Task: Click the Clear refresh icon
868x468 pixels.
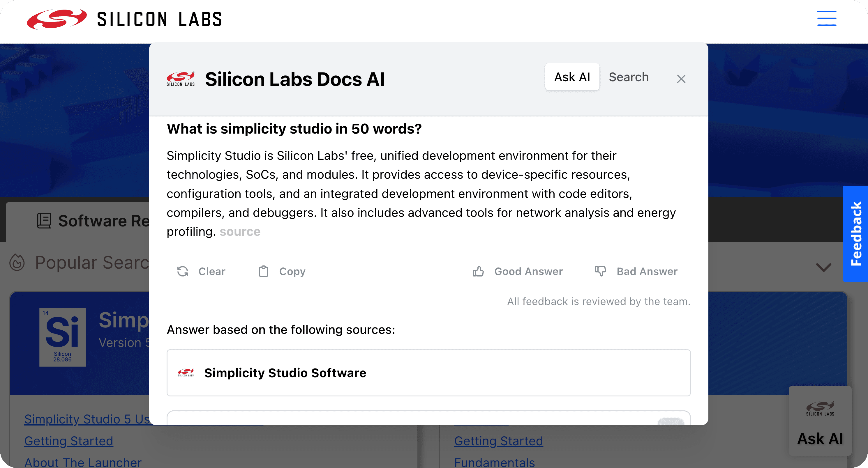Action: (x=183, y=271)
